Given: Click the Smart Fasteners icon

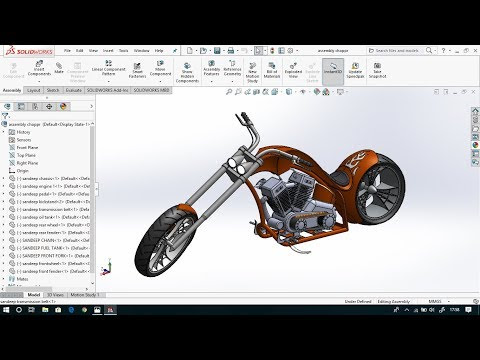Looking at the screenshot, I should click(x=137, y=70).
